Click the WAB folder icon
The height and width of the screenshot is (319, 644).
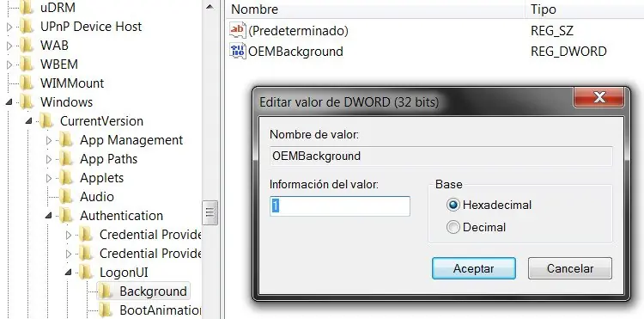pos(27,46)
